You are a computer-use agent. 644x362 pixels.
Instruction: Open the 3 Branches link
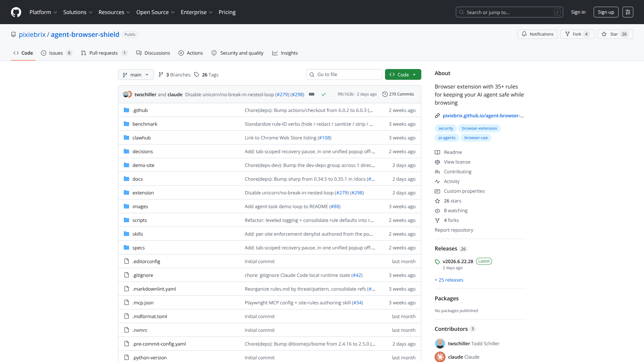(x=174, y=74)
